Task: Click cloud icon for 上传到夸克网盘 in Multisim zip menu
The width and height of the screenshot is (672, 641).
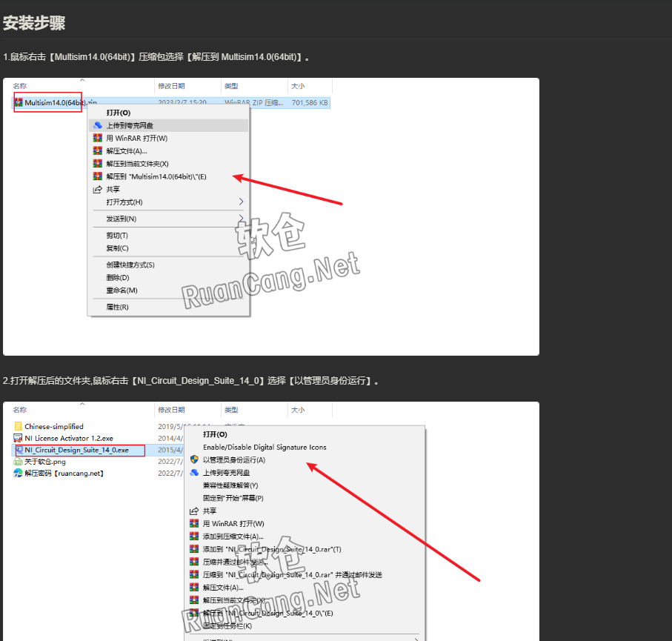Action: pyautogui.click(x=98, y=125)
